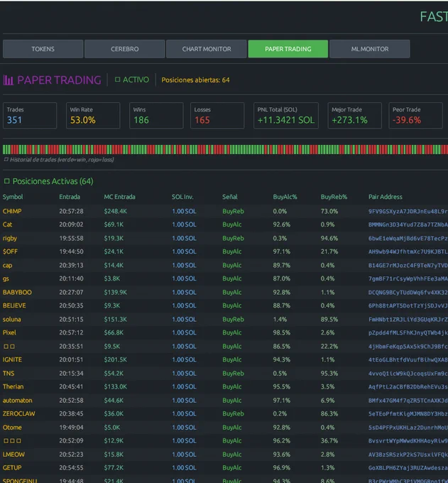The image size is (448, 483).
Task: Click the 20:35:51 entry time
Action: 71,347
